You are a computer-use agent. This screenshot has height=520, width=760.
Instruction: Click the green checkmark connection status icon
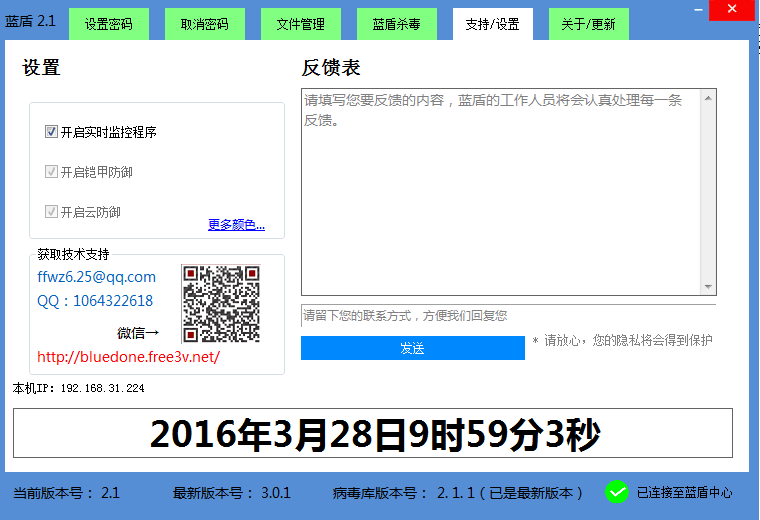[617, 492]
